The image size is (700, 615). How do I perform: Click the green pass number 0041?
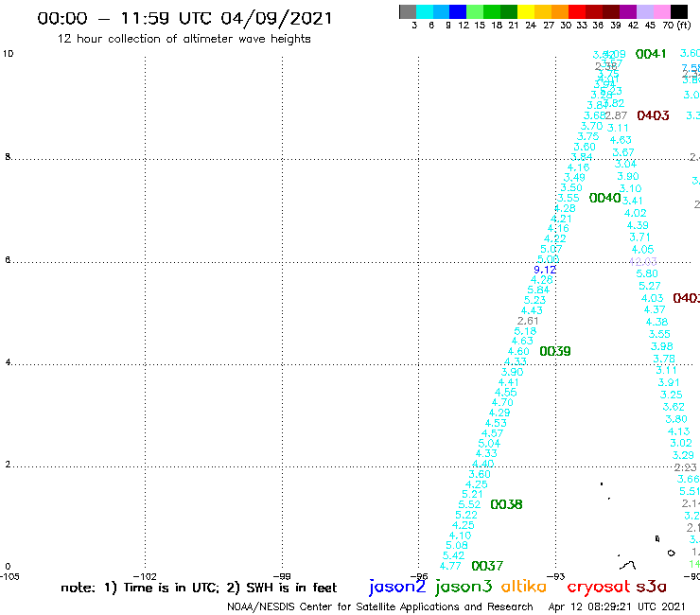tap(651, 54)
